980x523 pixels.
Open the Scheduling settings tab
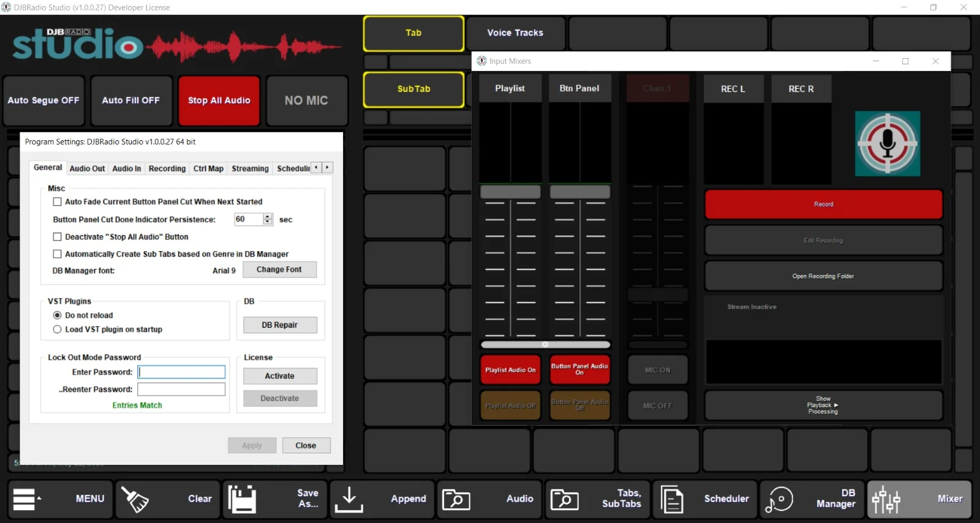293,168
